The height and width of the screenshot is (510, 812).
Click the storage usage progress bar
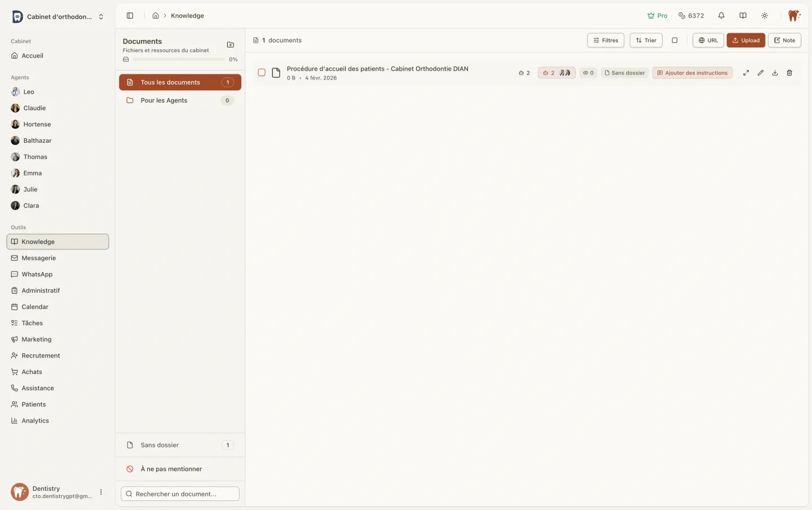178,59
